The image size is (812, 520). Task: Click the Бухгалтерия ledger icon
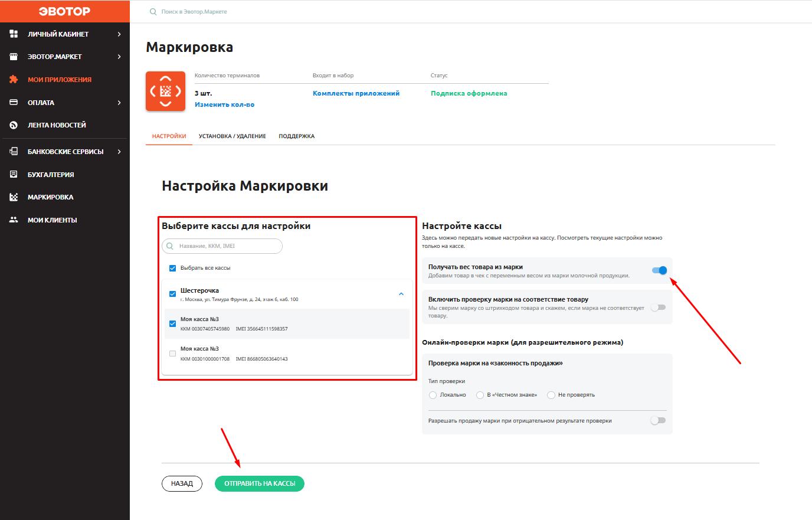14,175
